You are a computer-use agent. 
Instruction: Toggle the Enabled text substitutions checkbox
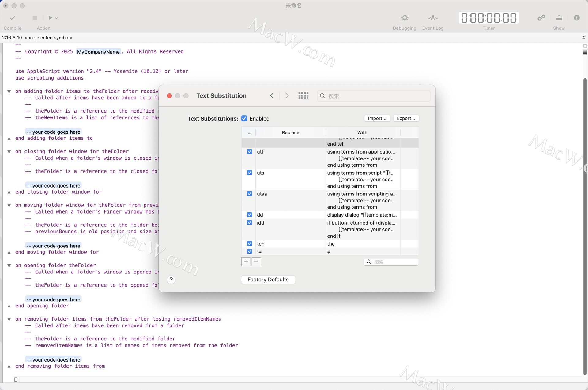[244, 118]
